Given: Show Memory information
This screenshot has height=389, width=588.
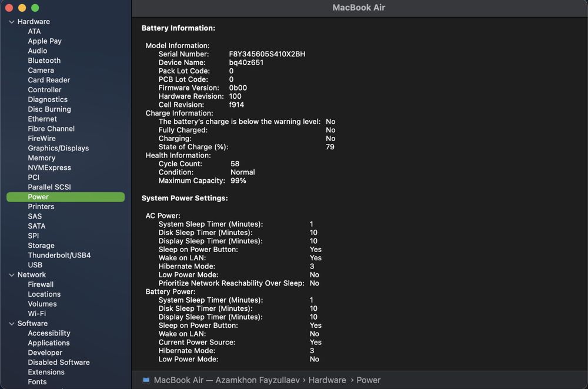Looking at the screenshot, I should (41, 158).
